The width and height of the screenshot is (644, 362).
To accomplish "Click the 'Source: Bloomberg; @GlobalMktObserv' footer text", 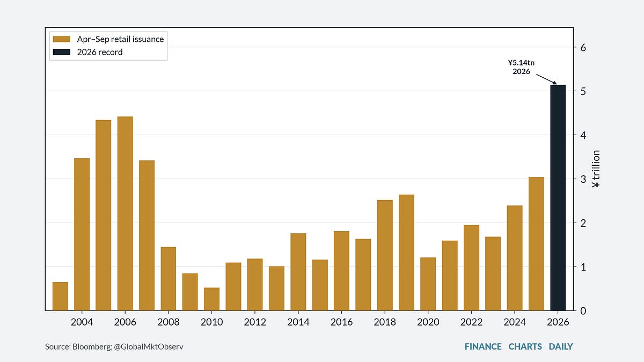I will pos(114,346).
